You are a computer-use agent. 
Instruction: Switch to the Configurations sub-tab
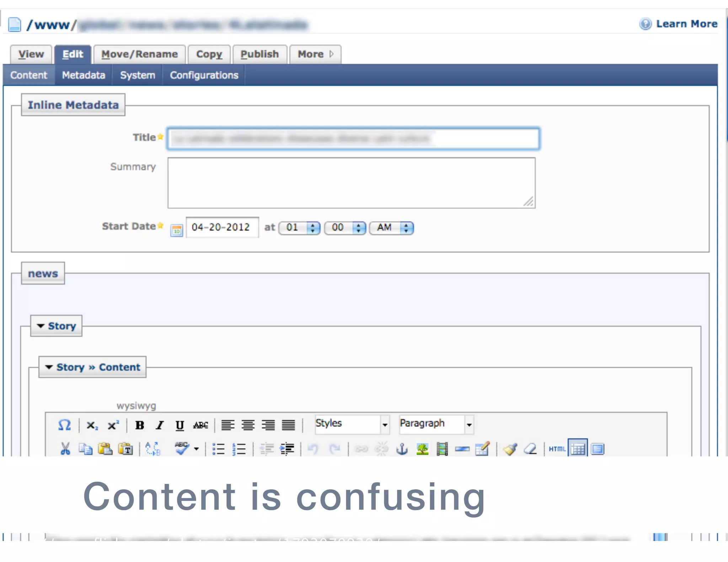pos(204,75)
